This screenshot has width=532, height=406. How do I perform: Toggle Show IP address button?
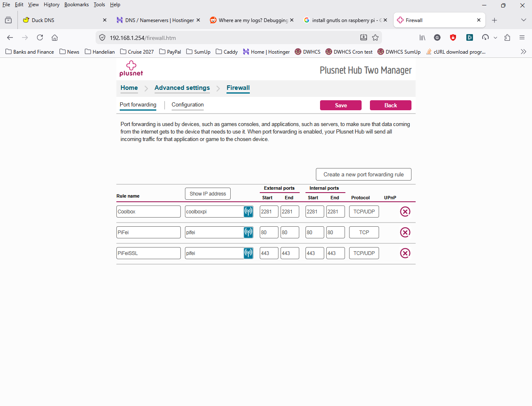pos(207,194)
